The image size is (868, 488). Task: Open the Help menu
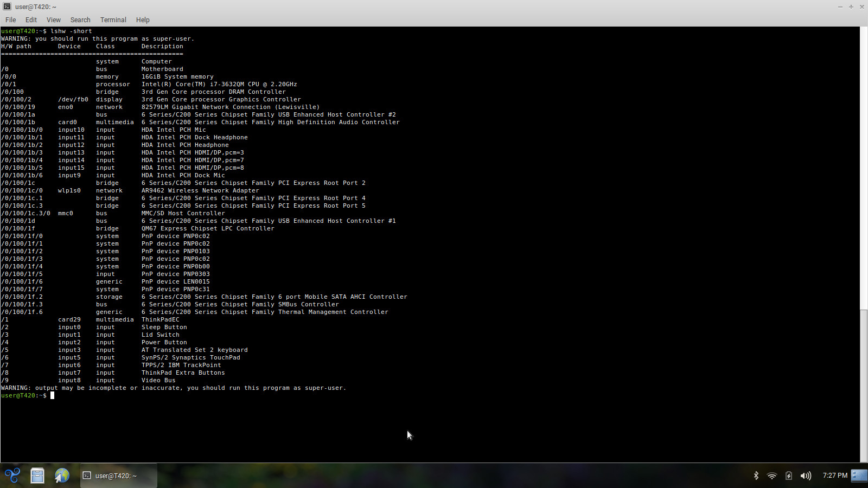coord(143,20)
